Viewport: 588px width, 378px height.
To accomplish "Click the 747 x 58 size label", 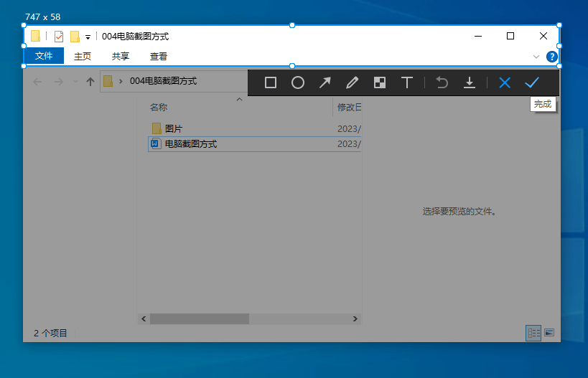I will pyautogui.click(x=43, y=17).
